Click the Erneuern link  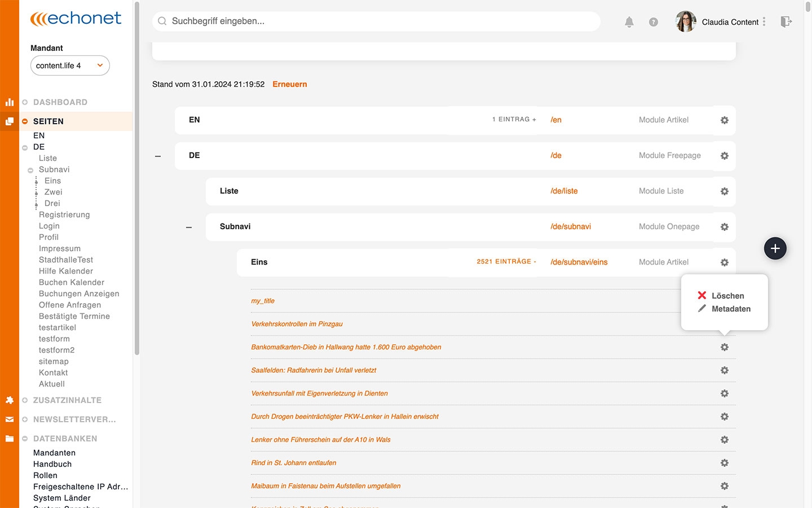pyautogui.click(x=290, y=84)
